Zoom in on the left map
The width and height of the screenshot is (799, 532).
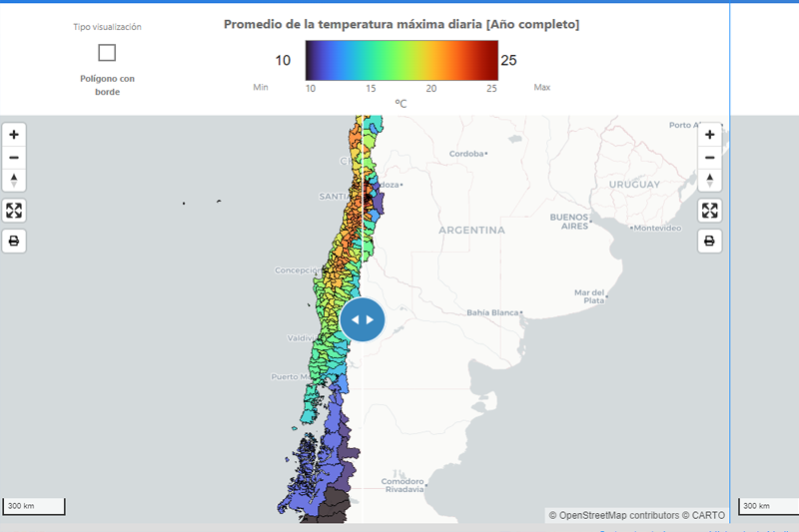click(x=14, y=135)
